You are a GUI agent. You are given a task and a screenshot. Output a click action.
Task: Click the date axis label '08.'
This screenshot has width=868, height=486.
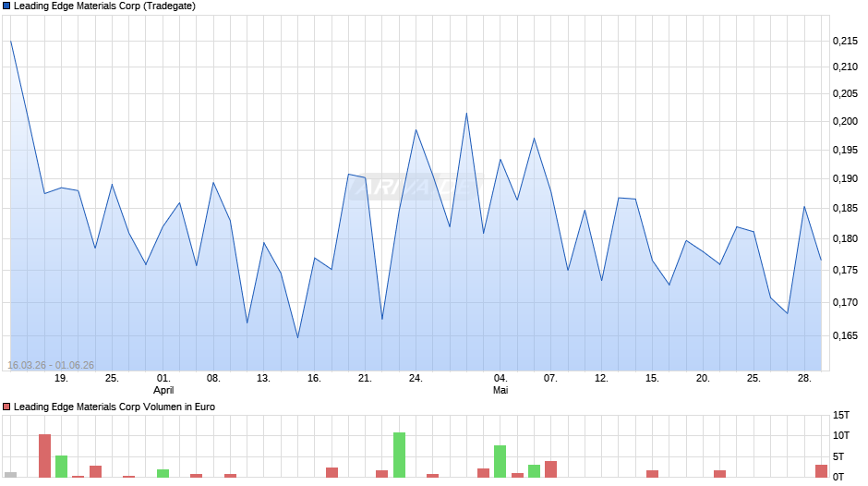[213, 379]
